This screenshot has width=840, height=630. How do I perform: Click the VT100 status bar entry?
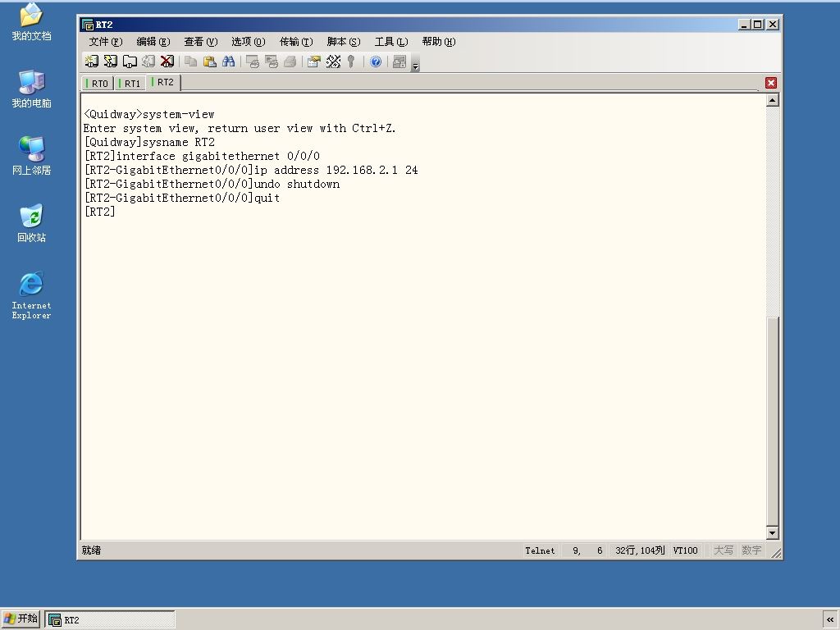coord(686,550)
